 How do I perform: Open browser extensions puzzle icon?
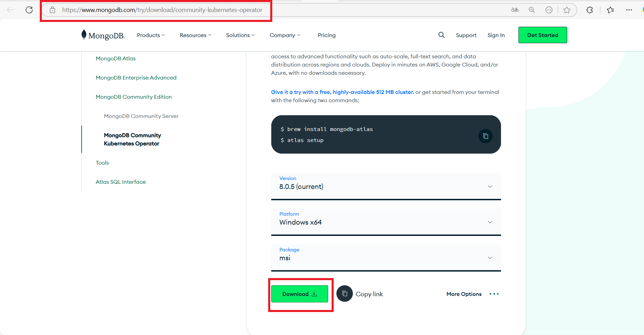[589, 10]
